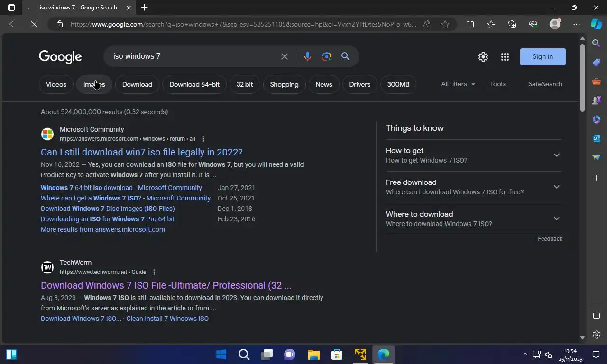The height and width of the screenshot is (364, 607).
Task: Select the Download filter chip
Action: point(137,84)
